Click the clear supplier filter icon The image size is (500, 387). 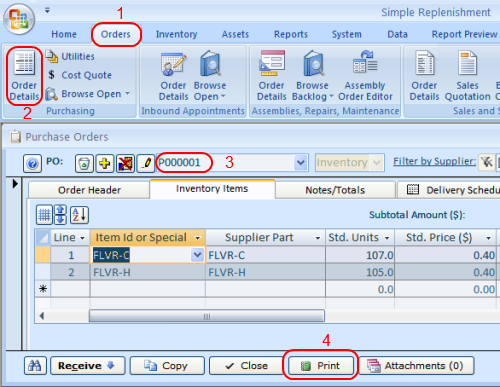486,163
